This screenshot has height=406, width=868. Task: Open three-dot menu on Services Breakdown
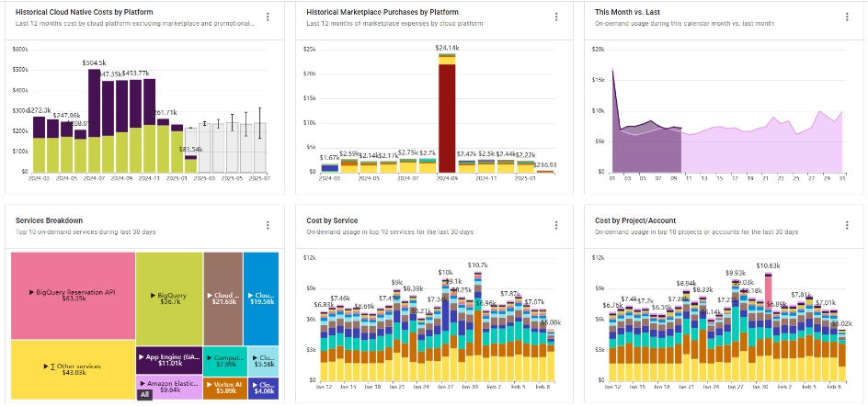268,225
